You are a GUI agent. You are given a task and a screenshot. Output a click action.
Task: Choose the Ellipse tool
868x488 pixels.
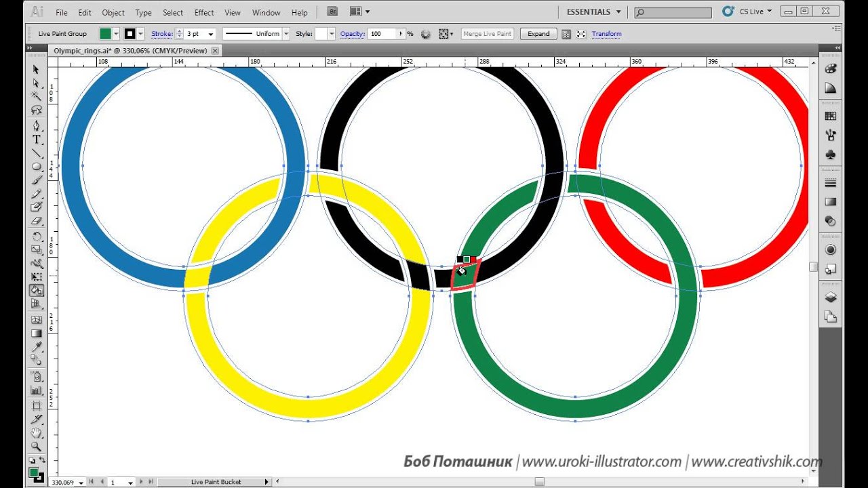(36, 167)
